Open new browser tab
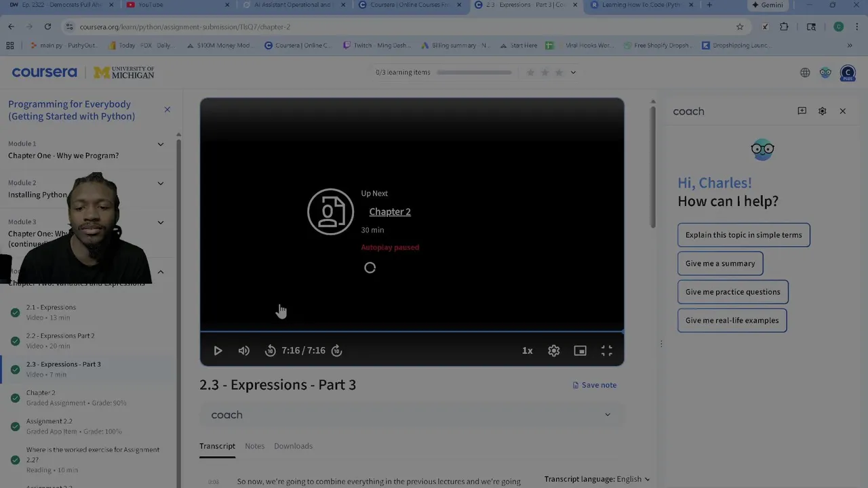This screenshot has height=488, width=868. click(x=709, y=5)
